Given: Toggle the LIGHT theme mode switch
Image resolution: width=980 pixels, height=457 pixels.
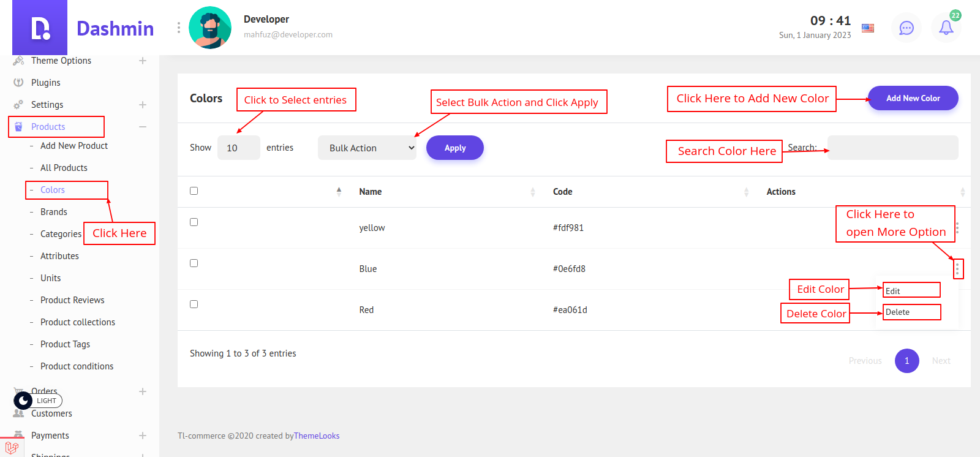Looking at the screenshot, I should click(37, 401).
